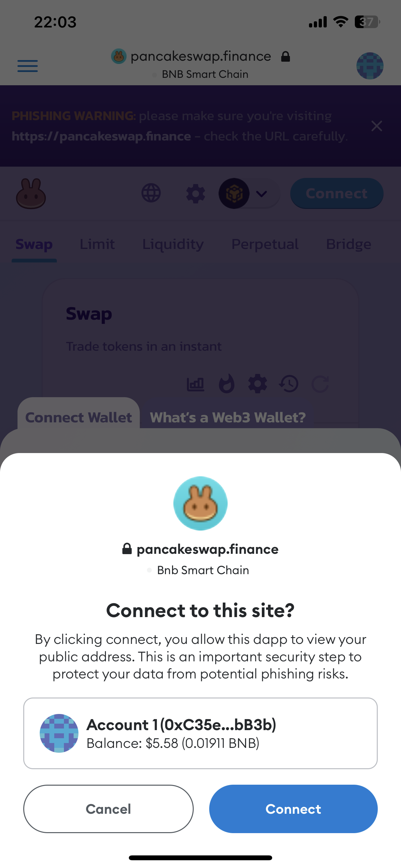Image resolution: width=401 pixels, height=868 pixels.
Task: Click the PancakeSwap bunny logo
Action: (x=31, y=193)
